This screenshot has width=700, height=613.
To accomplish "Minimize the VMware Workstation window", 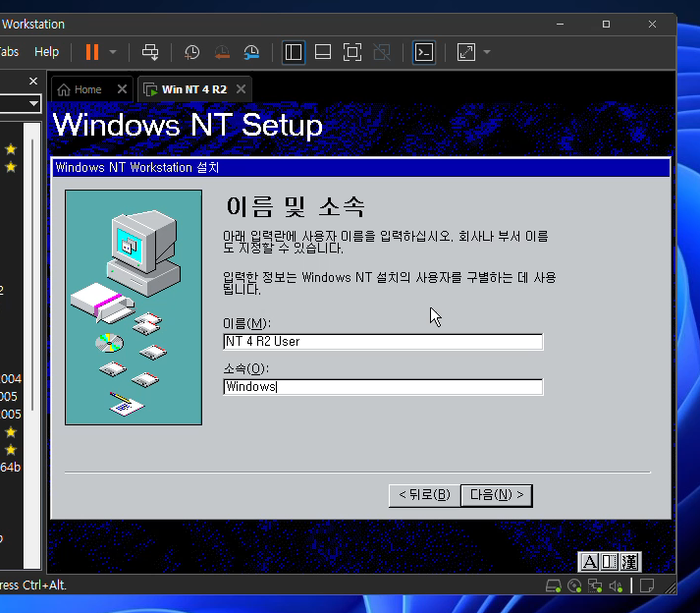I will click(x=561, y=25).
